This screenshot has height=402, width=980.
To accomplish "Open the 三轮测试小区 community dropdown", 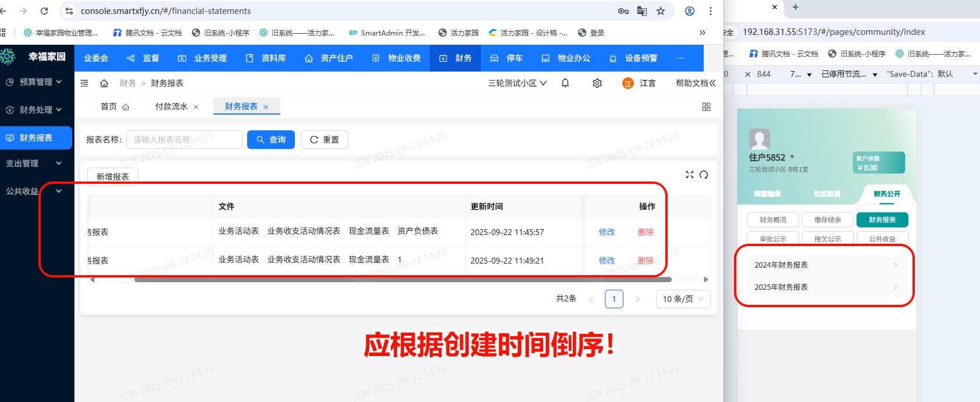I will (517, 83).
